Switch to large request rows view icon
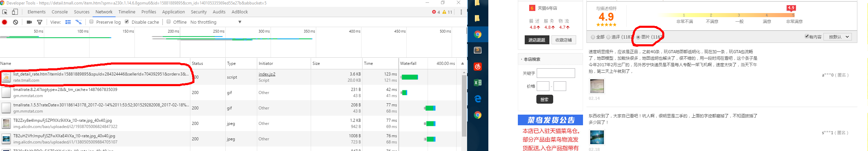This screenshot has width=868, height=151. (x=68, y=22)
